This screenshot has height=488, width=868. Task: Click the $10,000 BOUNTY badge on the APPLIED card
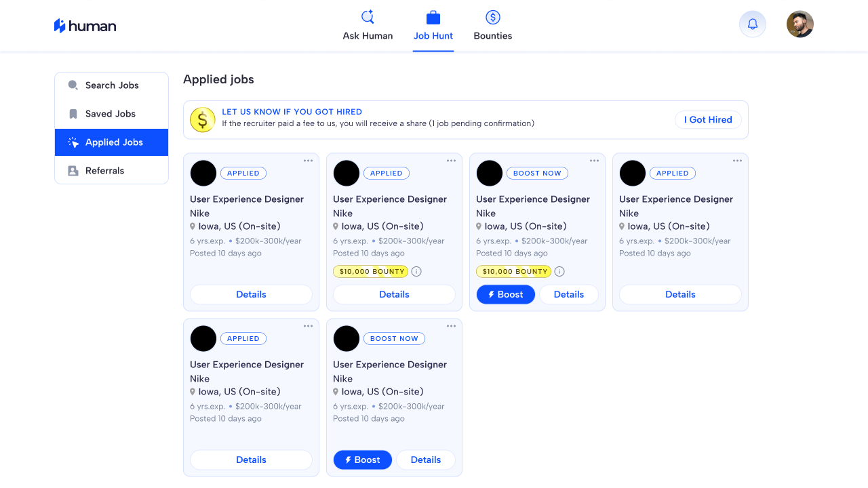371,272
